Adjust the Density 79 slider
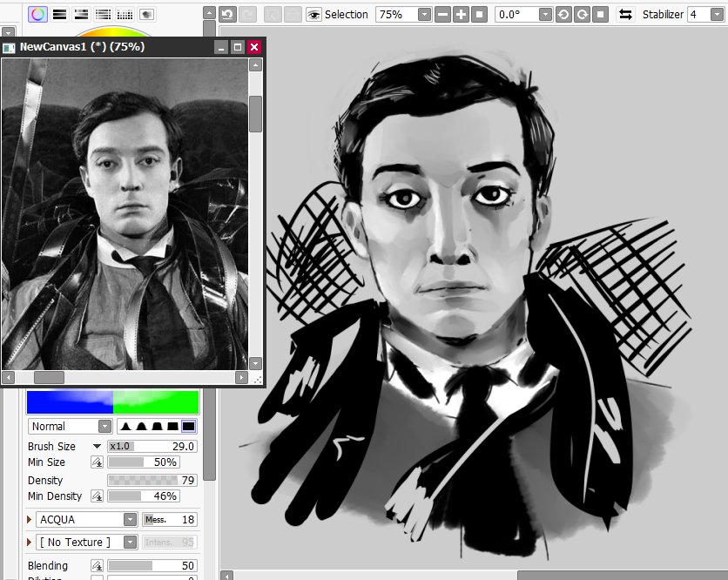Viewport: 728px width, 580px height. point(152,480)
